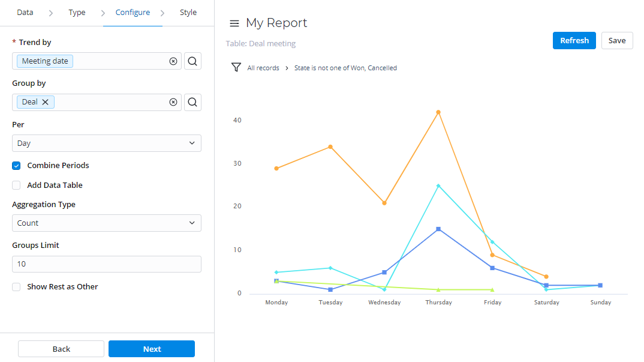Check the Show Rest as Other option
The height and width of the screenshot is (362, 644).
click(x=17, y=287)
